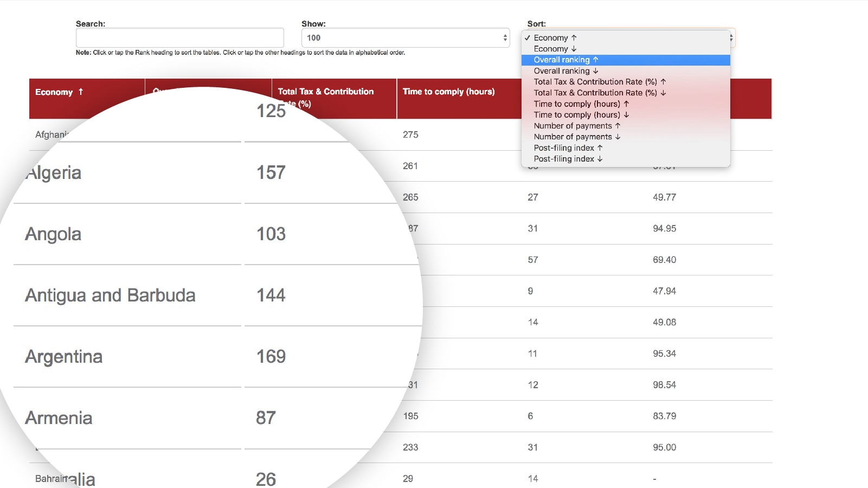The image size is (868, 488).
Task: Choose Post-filing index ascending option
Action: point(568,148)
